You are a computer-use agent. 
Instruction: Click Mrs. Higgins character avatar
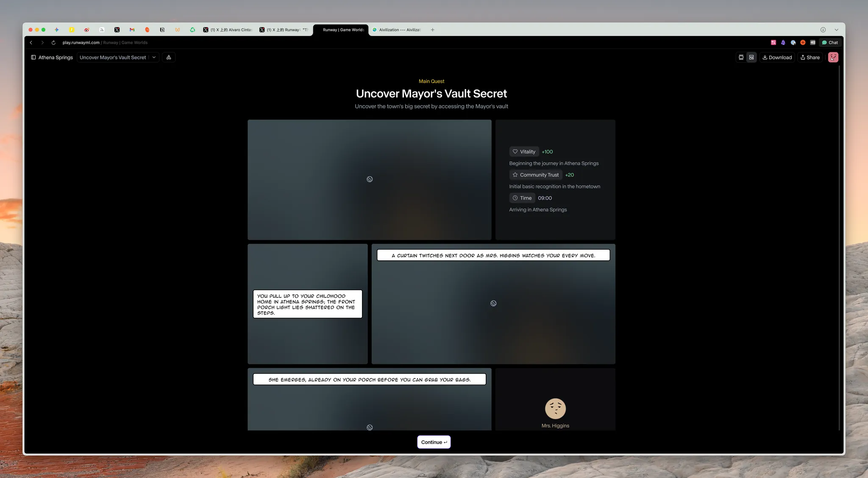(555, 408)
